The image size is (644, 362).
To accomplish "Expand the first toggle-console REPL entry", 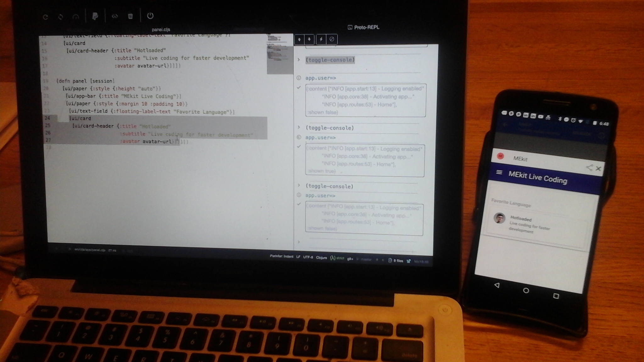I will pyautogui.click(x=299, y=60).
